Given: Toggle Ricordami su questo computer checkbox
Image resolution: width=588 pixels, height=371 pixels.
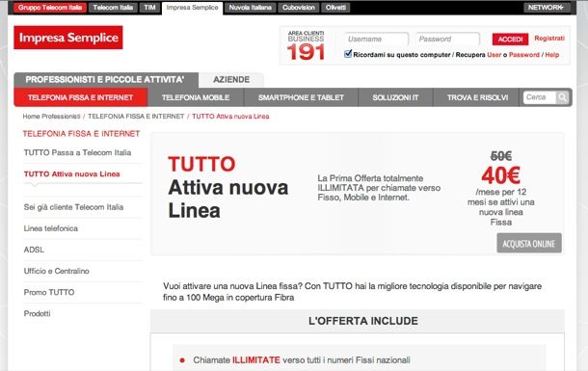Looking at the screenshot, I should pyautogui.click(x=348, y=54).
